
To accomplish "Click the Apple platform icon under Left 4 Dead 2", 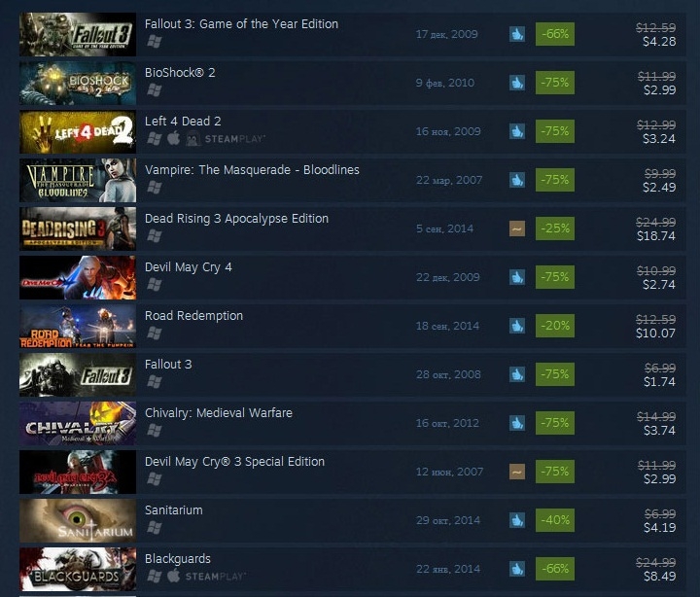I will point(174,138).
